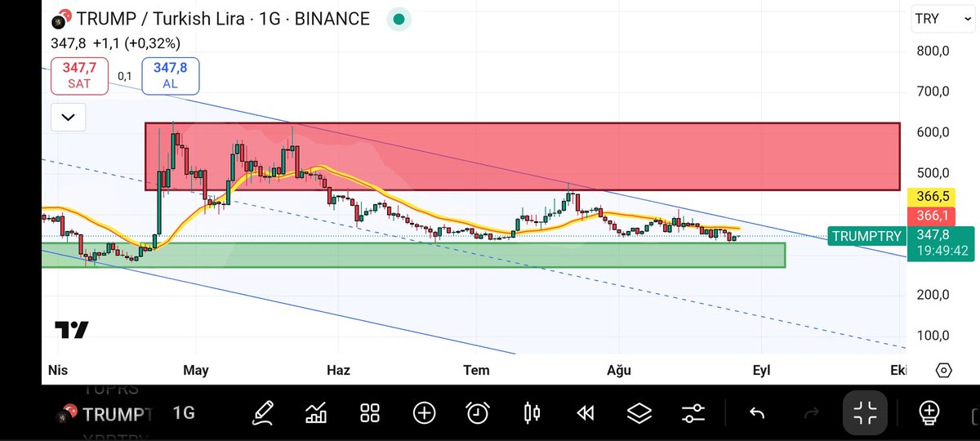Screen dimensions: 980x441
Task: Click the Haz label on time axis
Action: (x=338, y=370)
